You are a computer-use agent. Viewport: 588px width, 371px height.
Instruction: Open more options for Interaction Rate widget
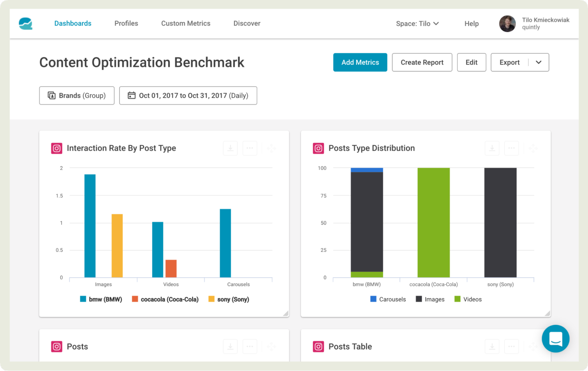coord(250,148)
